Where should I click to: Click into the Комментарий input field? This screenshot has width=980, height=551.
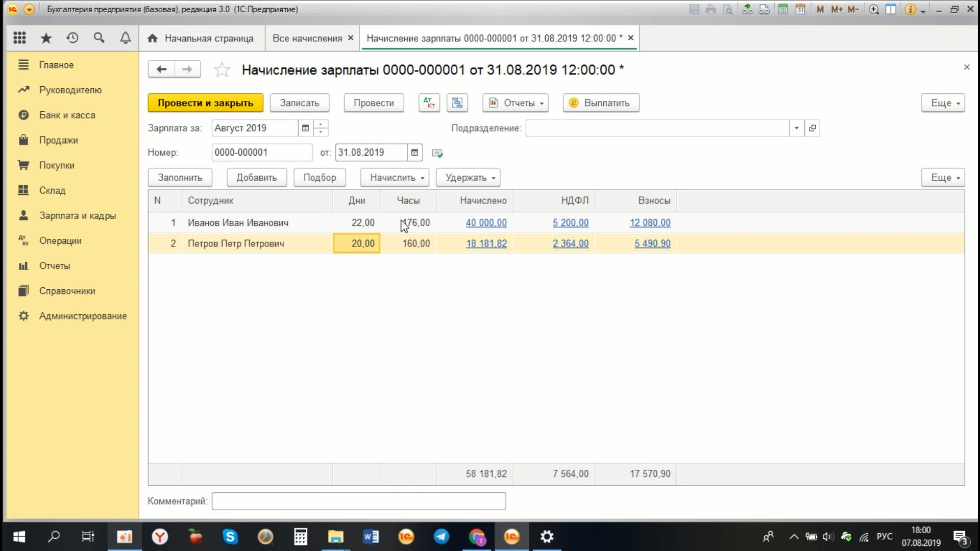pyautogui.click(x=358, y=501)
